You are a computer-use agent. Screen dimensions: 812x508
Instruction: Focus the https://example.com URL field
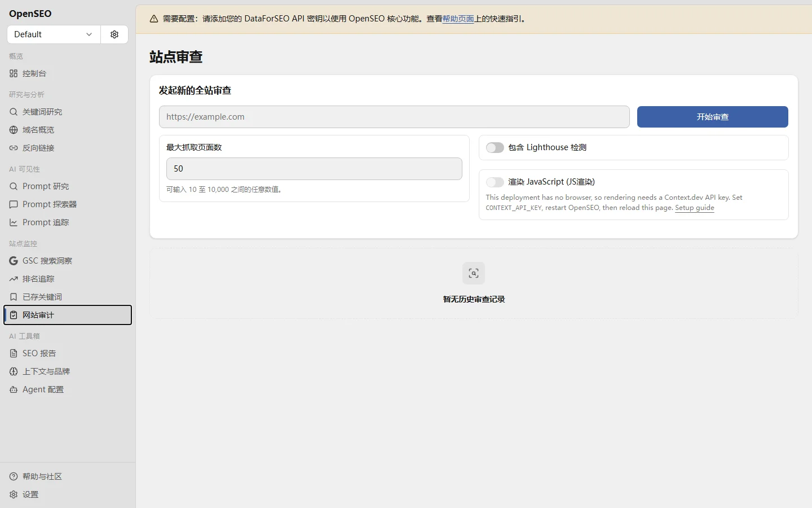pyautogui.click(x=394, y=117)
